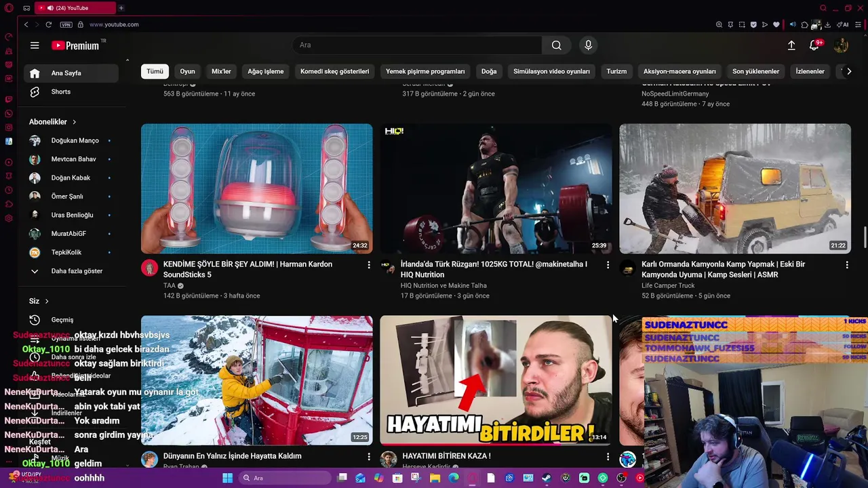This screenshot has height=488, width=868.
Task: Select Simülasyon video oyunları chip
Action: (x=551, y=71)
